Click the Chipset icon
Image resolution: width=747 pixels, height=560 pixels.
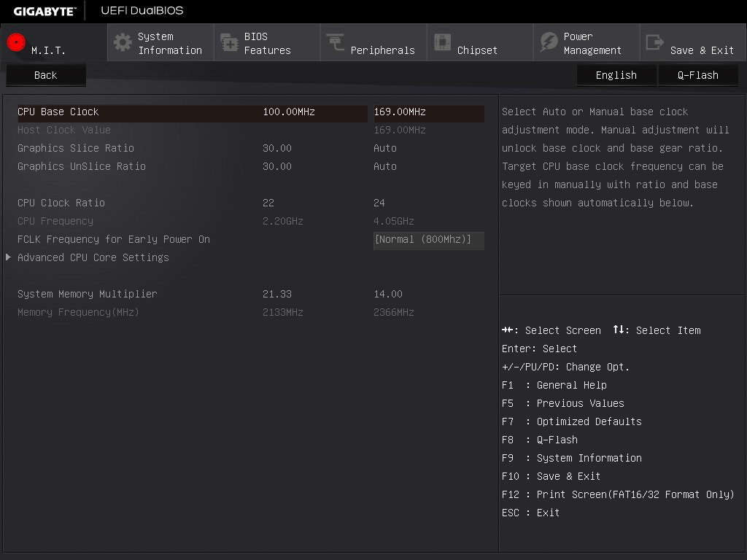coord(442,42)
